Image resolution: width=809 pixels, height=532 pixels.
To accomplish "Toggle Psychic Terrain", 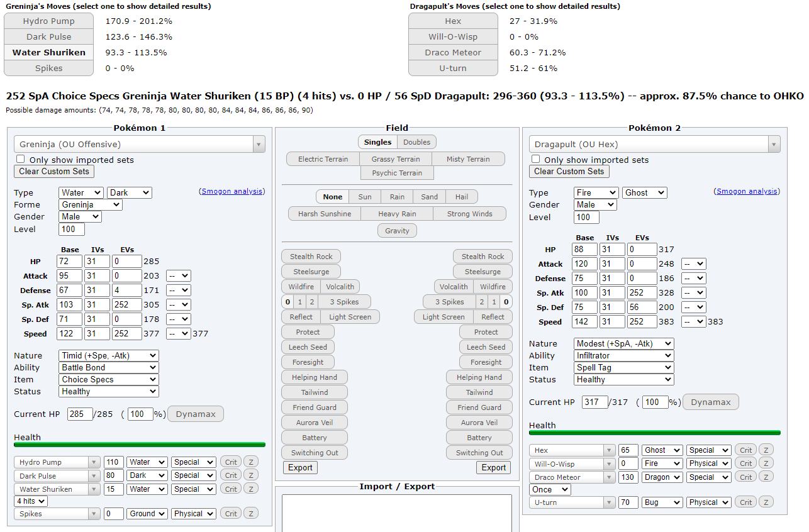I will click(397, 173).
